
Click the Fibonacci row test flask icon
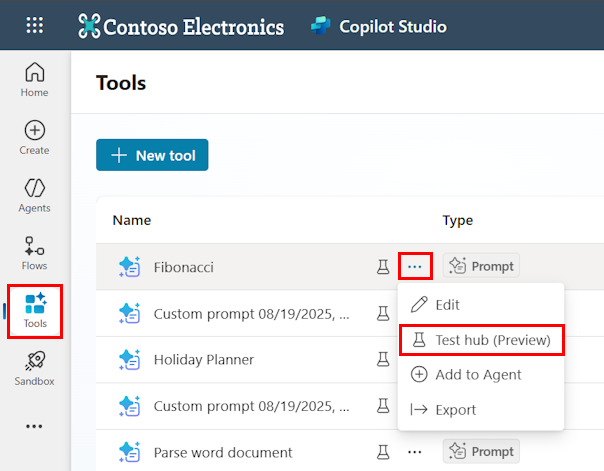point(381,267)
